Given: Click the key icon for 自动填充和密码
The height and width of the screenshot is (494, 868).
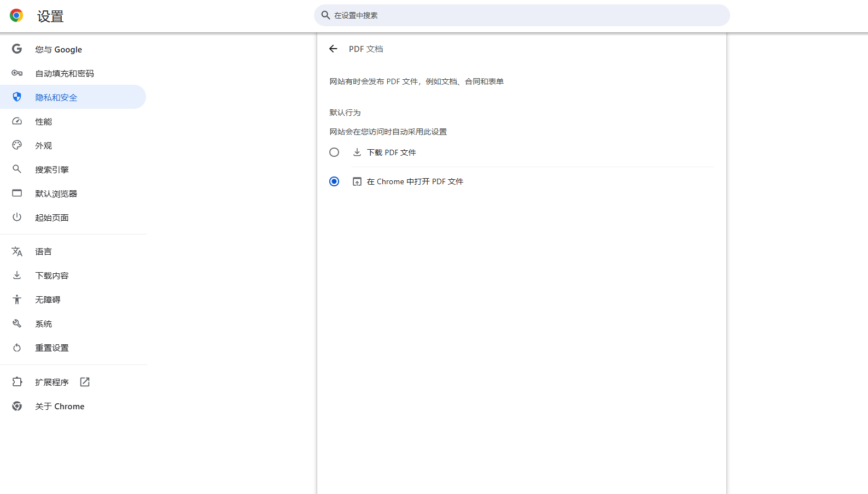Looking at the screenshot, I should point(17,73).
